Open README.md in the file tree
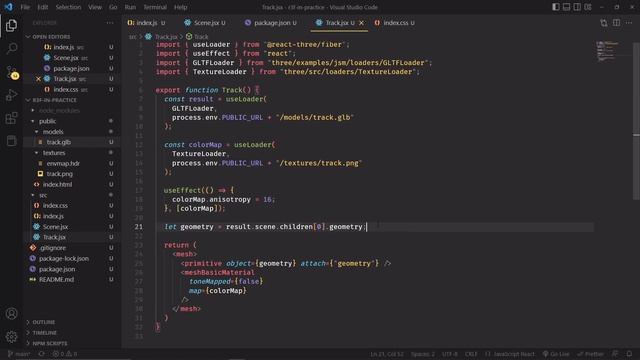640x360 pixels. coord(72,280)
